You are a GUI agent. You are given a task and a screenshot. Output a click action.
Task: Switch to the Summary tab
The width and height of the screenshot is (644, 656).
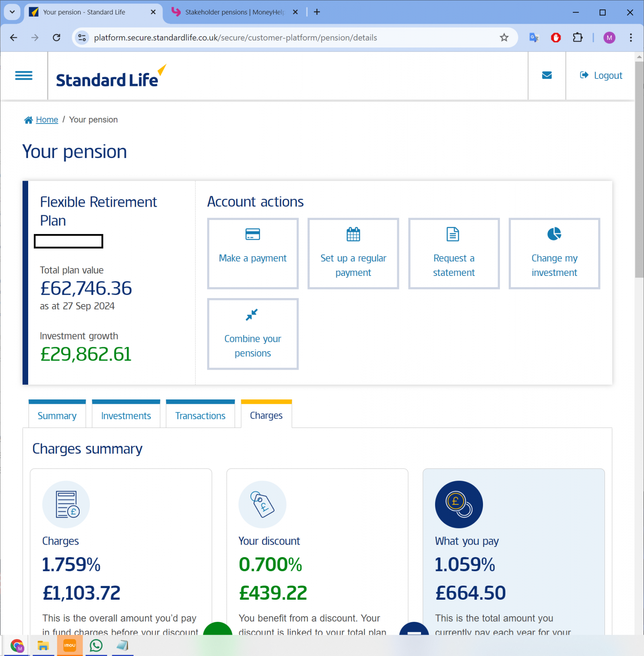tap(57, 414)
